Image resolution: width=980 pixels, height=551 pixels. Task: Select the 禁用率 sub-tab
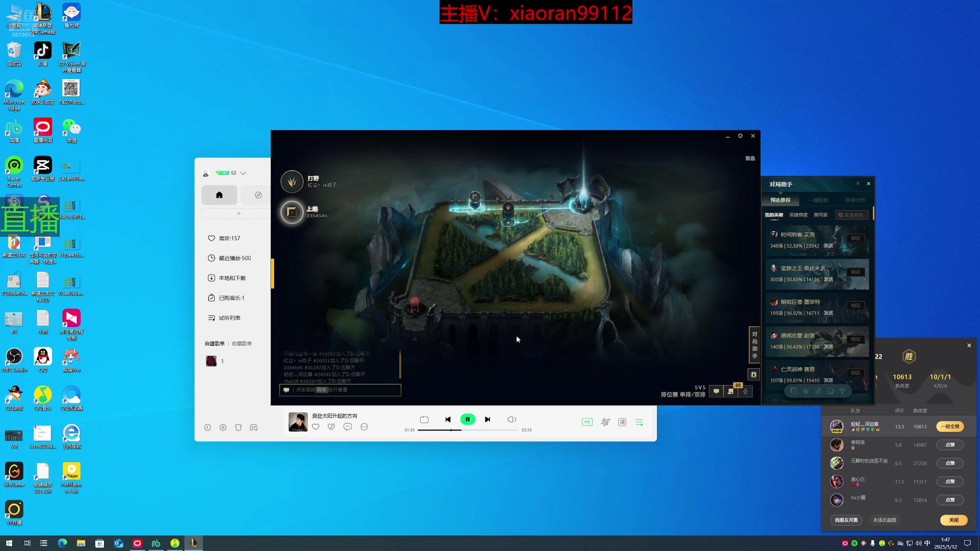point(821,215)
